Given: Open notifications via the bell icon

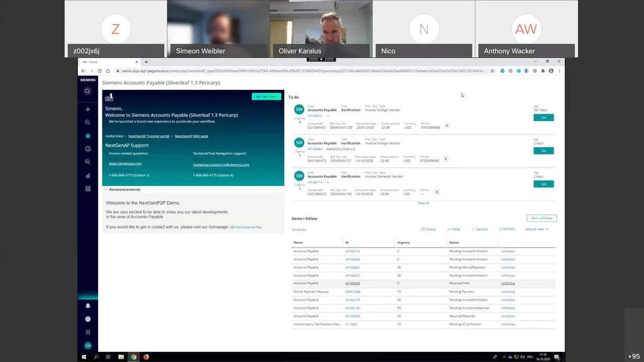Looking at the screenshot, I should tap(88, 305).
